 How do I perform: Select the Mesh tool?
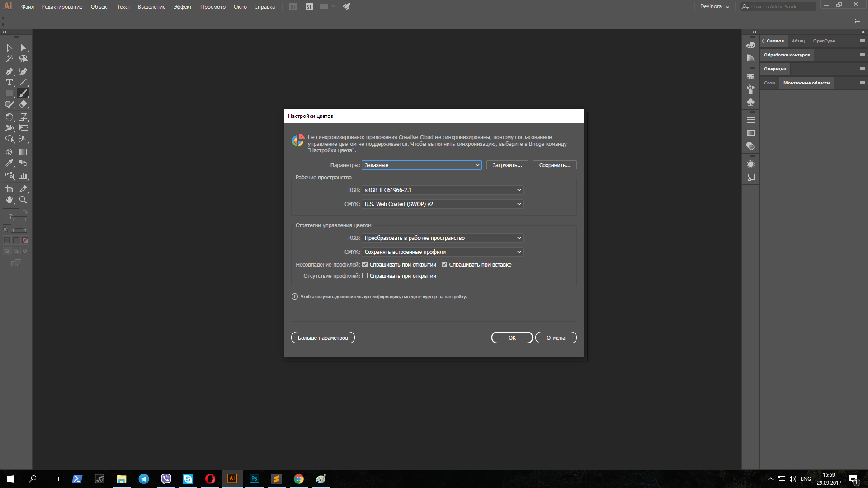[x=9, y=152]
